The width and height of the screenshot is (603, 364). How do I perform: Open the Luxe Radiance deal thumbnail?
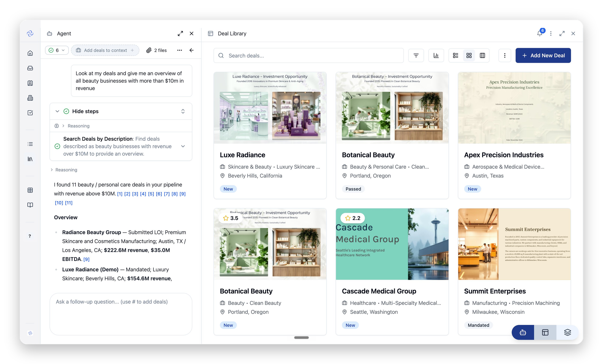(270, 108)
